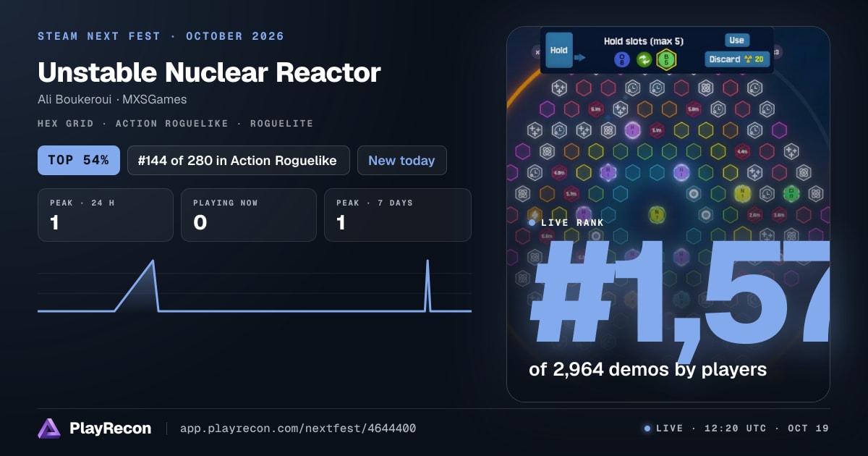Click the Hold slots (max 5) label
This screenshot has width=868, height=456.
click(x=644, y=41)
